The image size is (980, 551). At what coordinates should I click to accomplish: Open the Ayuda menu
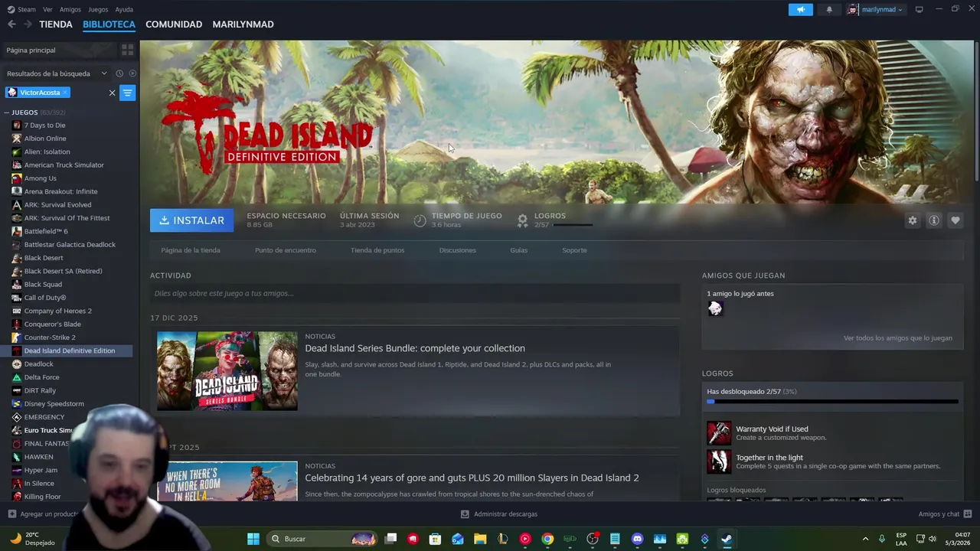[x=124, y=9]
